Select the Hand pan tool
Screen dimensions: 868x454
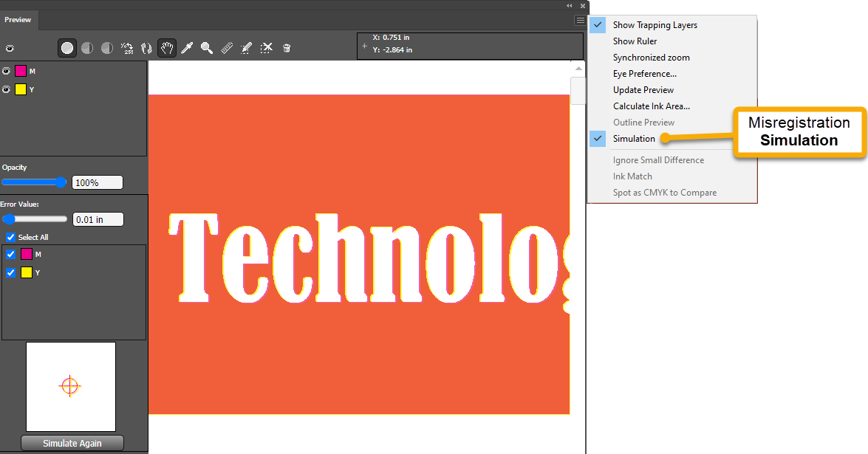click(167, 48)
